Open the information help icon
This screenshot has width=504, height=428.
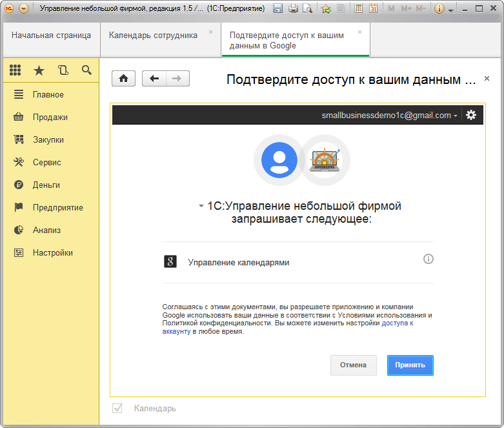click(439, 8)
